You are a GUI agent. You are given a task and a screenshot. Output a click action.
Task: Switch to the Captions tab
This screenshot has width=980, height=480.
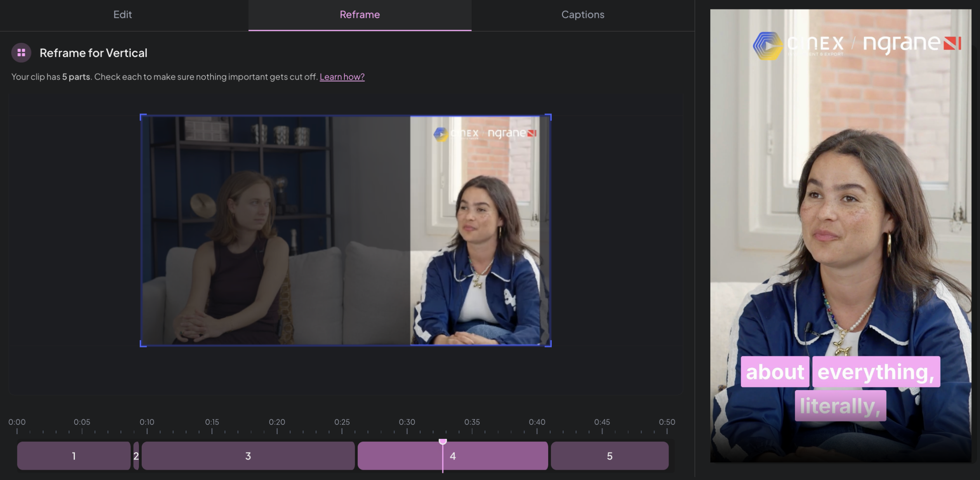[x=583, y=14]
